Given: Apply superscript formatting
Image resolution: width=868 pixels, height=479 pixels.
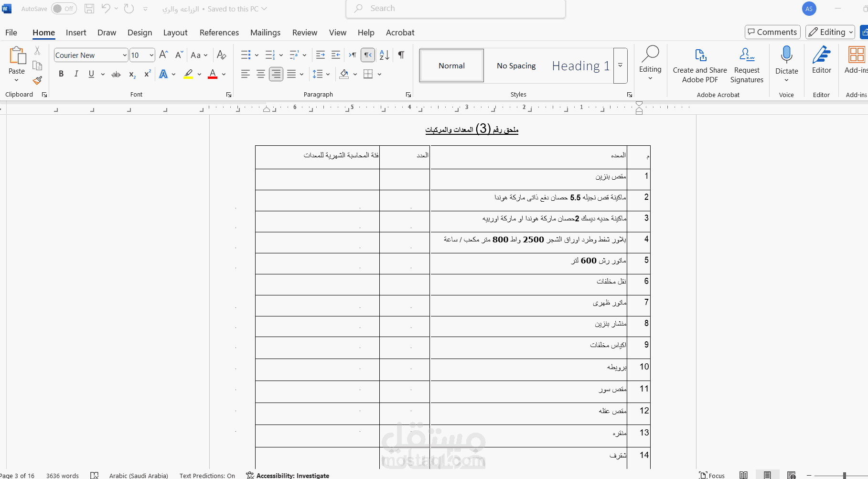Looking at the screenshot, I should (148, 74).
